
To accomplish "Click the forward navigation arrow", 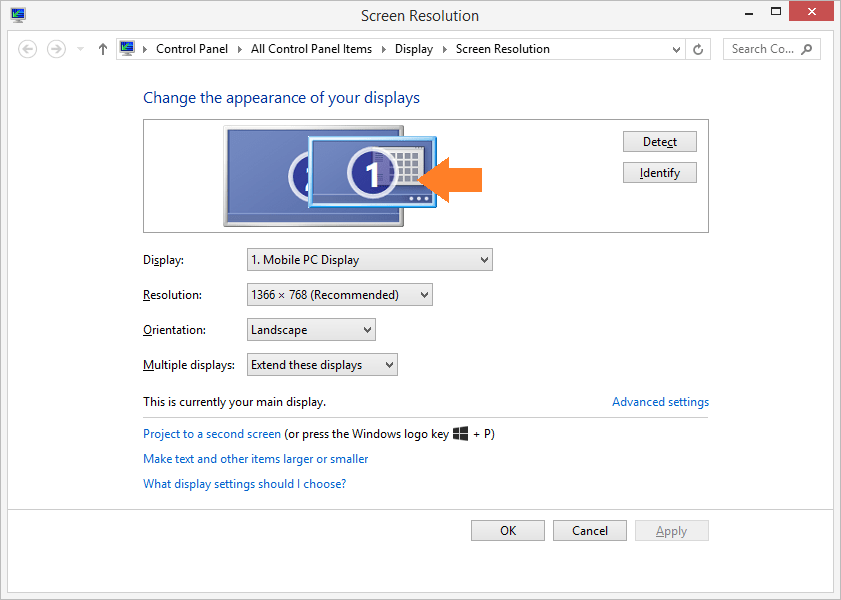I will tap(55, 48).
